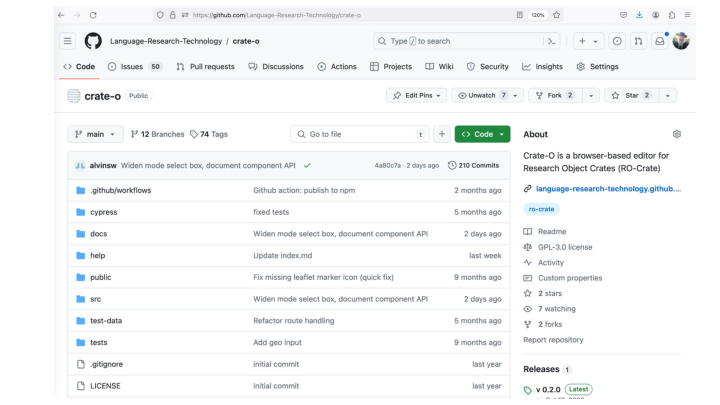720x405 pixels.
Task: Open the Security tab
Action: pyautogui.click(x=487, y=67)
